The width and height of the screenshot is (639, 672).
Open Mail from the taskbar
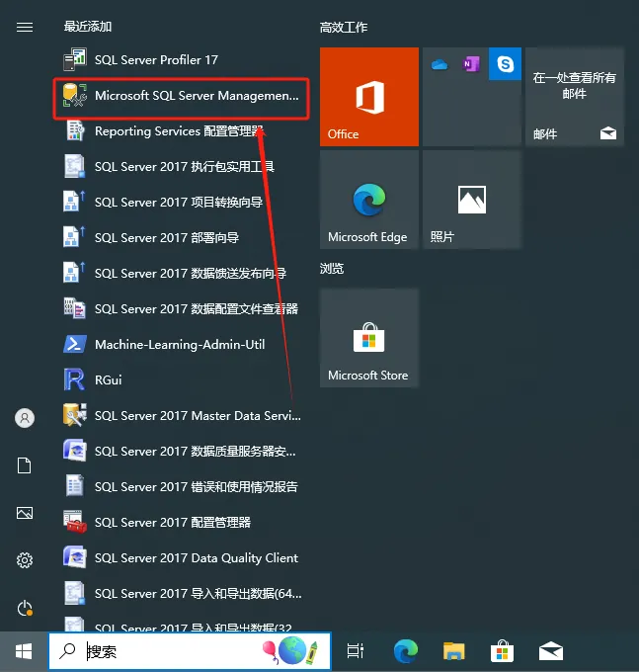tap(551, 651)
